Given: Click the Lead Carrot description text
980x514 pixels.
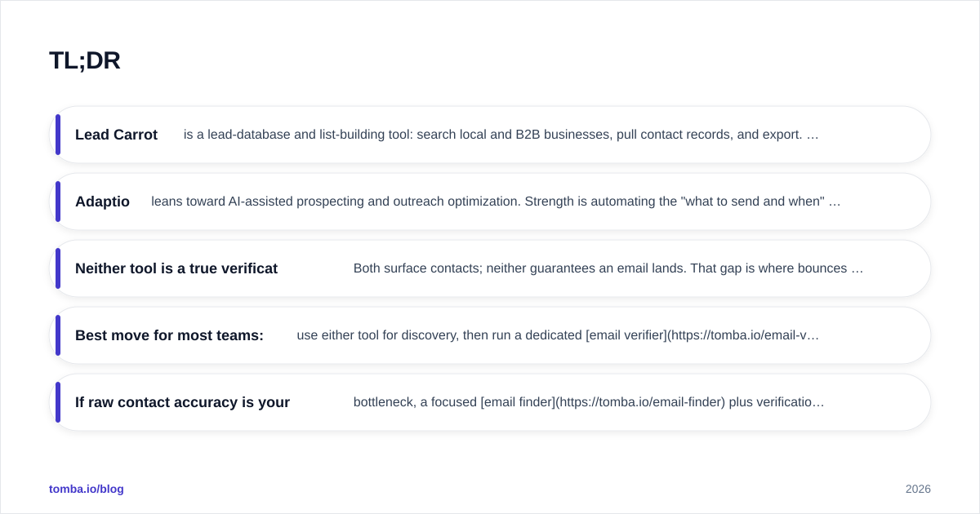Looking at the screenshot, I should [501, 135].
